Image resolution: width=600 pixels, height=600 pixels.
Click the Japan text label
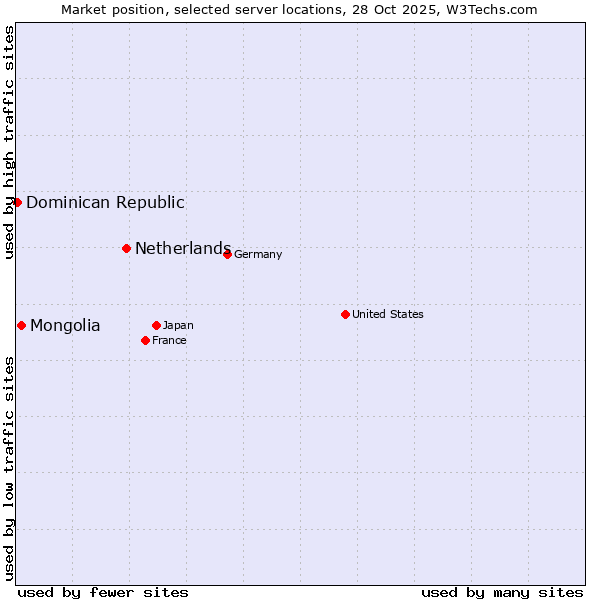[178, 325]
